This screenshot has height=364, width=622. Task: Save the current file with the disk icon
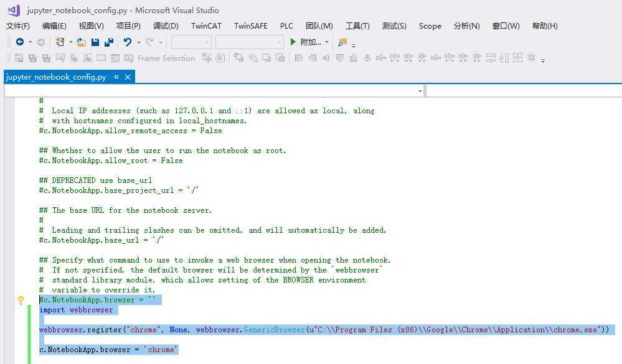coord(95,42)
